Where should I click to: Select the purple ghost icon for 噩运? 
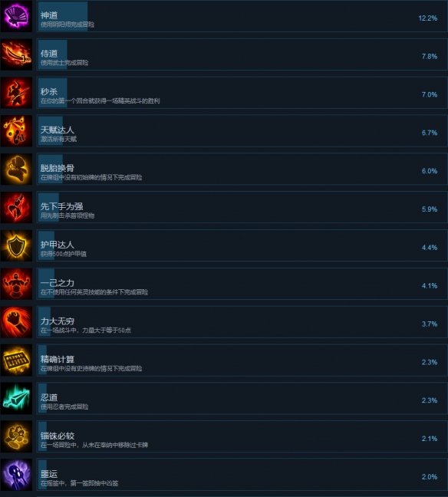16,475
